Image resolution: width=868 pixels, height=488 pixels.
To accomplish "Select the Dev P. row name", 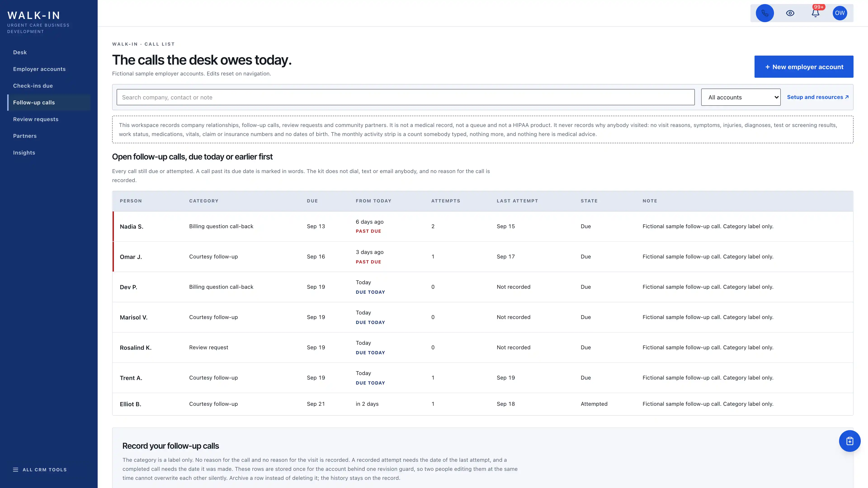I will click(x=128, y=287).
